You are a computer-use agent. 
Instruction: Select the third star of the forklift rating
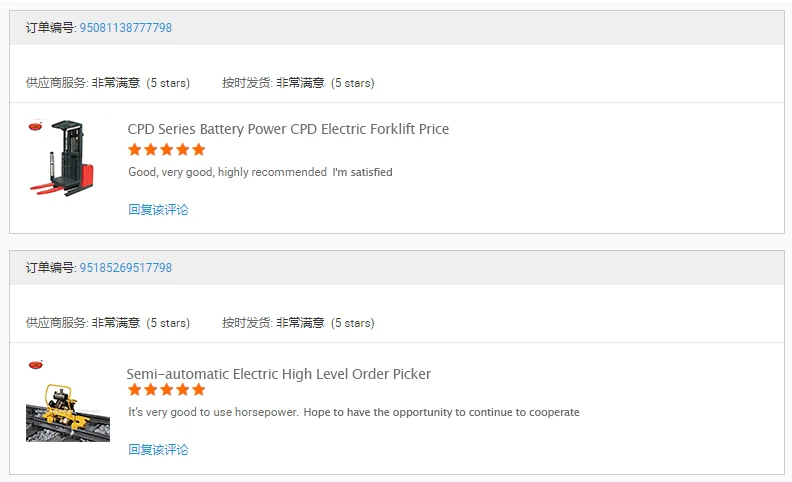[167, 150]
